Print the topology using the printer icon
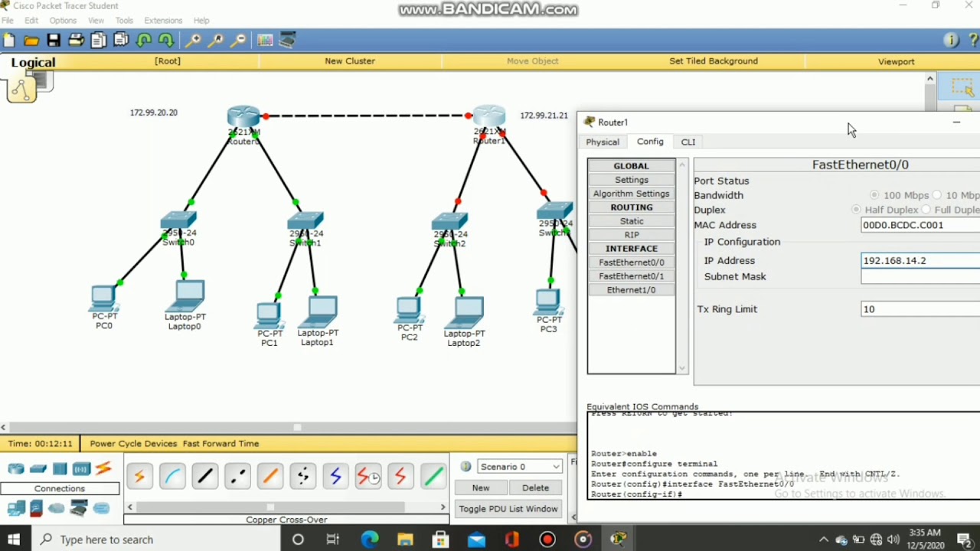Screen dimensions: 980x551 point(76,41)
